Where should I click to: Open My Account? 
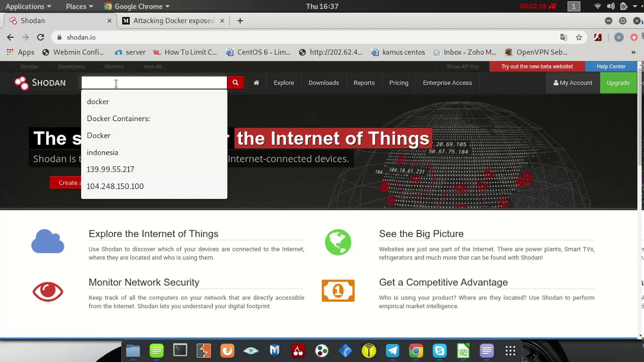tap(573, 83)
